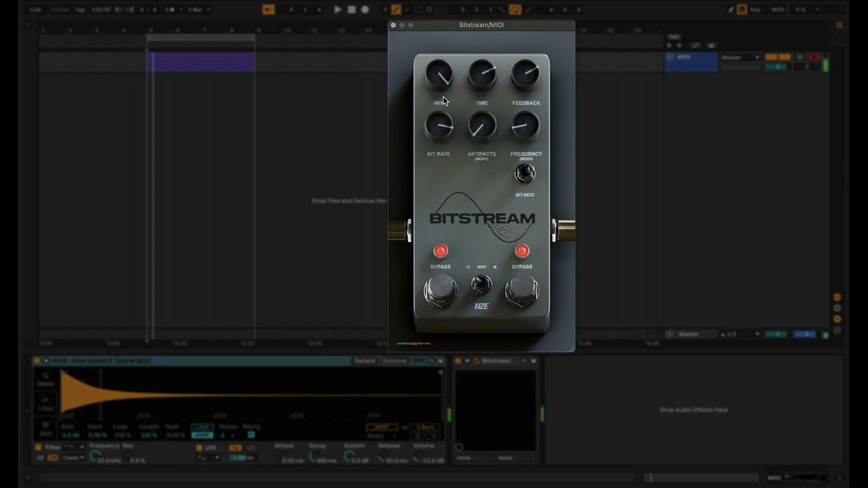
Task: Collapse the Bitstream device parameters triangle
Action: (467, 361)
